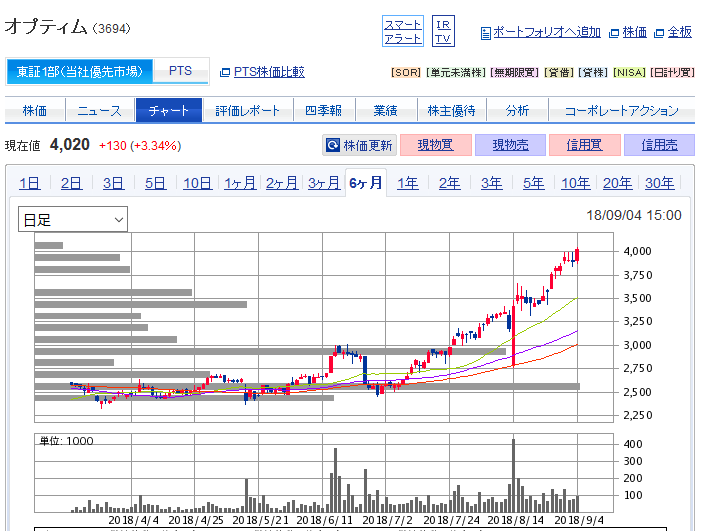The width and height of the screenshot is (701, 531).
Task: Open the 全板 full board link
Action: point(673,32)
